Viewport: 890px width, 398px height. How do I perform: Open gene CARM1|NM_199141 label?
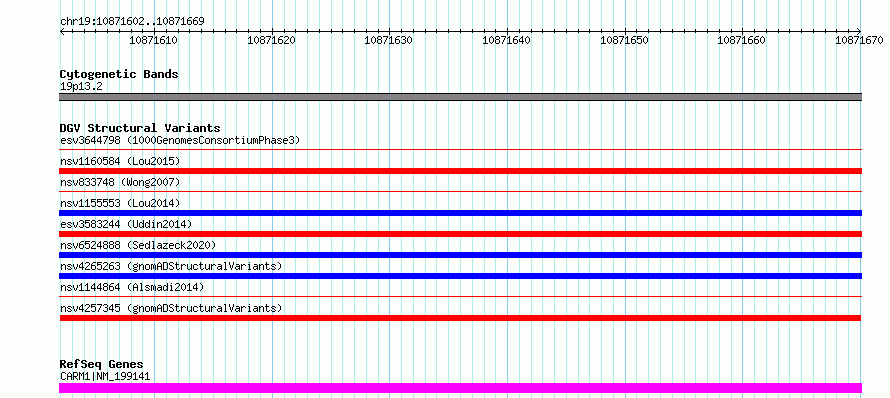pos(105,376)
